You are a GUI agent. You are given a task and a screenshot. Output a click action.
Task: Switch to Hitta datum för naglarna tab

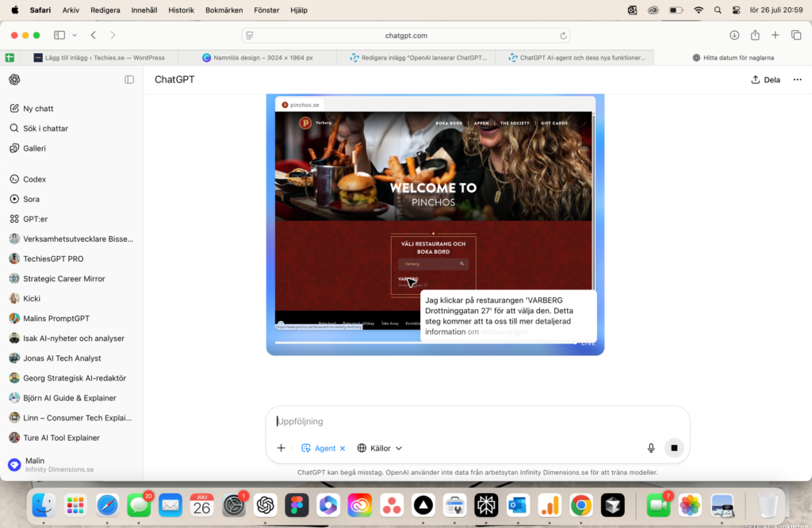[733, 57]
